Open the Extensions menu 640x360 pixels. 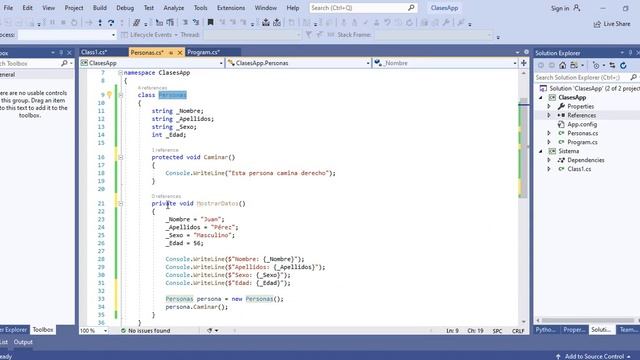pyautogui.click(x=231, y=8)
